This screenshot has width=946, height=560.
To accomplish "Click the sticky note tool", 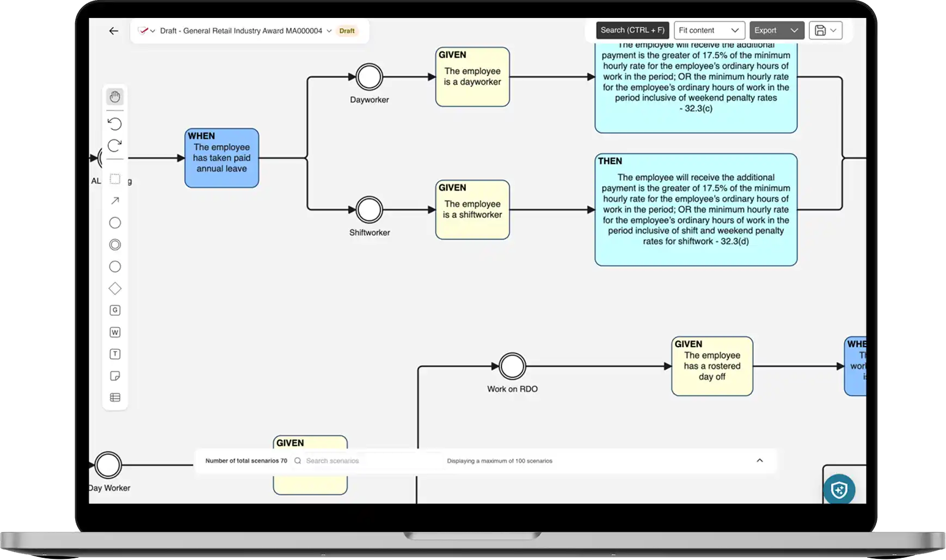I will (115, 376).
